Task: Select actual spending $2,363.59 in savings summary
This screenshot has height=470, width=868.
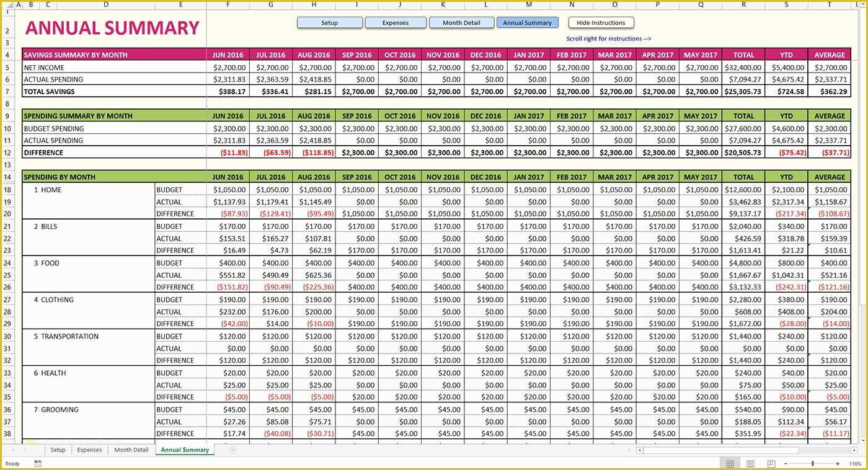Action: click(x=271, y=79)
